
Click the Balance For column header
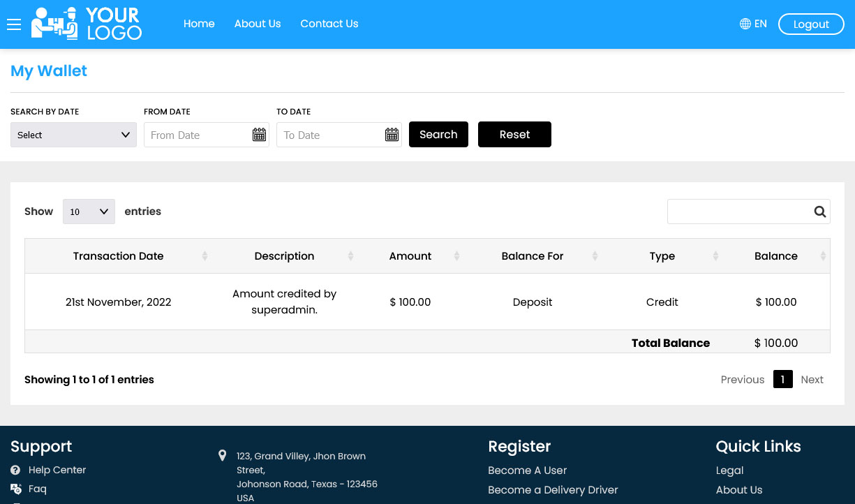[533, 256]
